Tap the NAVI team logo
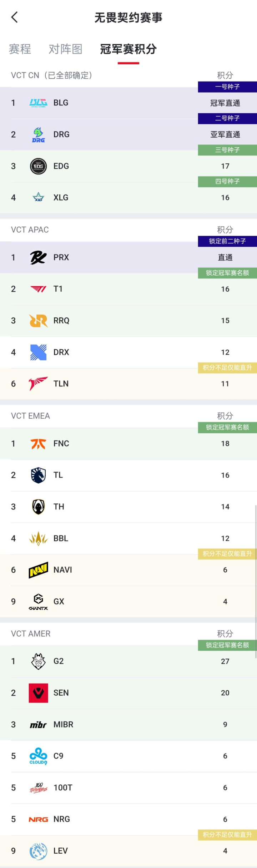Screen dimensions: 257x868 (x=38, y=570)
